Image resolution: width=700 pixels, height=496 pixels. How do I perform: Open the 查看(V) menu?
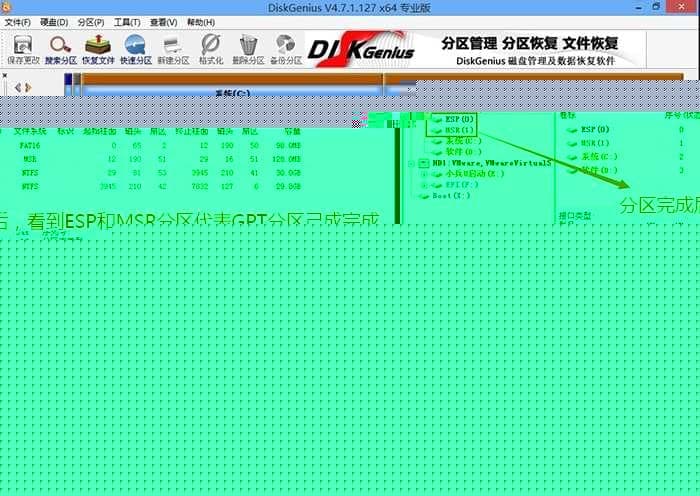coord(163,22)
